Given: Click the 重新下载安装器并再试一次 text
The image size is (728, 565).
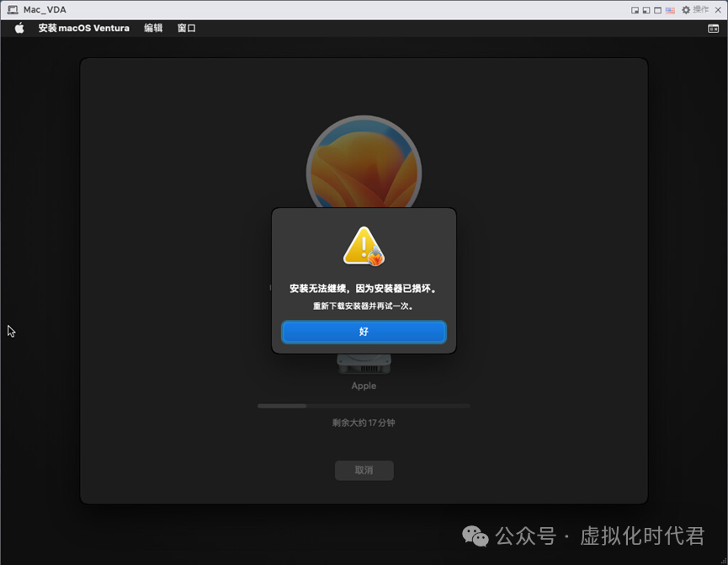Looking at the screenshot, I should click(x=364, y=306).
